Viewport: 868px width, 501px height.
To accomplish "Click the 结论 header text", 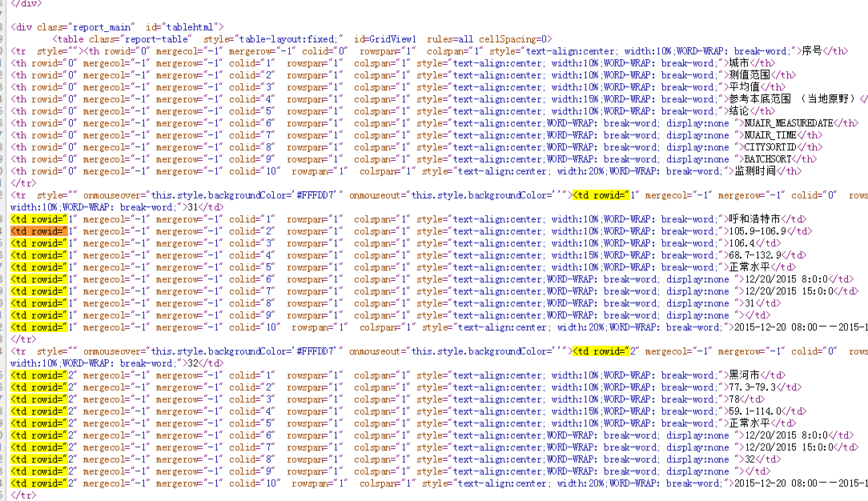I will point(740,111).
